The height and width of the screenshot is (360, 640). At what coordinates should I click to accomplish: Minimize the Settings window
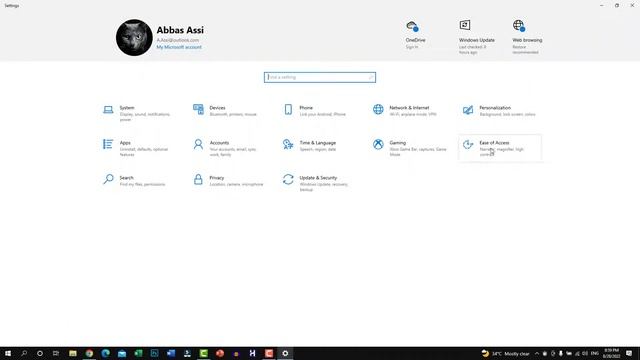(602, 5)
